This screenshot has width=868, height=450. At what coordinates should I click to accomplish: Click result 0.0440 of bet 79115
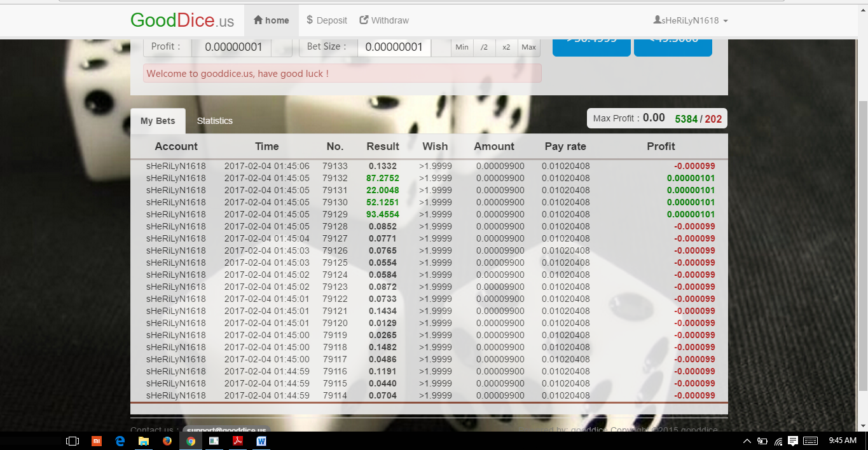[383, 383]
